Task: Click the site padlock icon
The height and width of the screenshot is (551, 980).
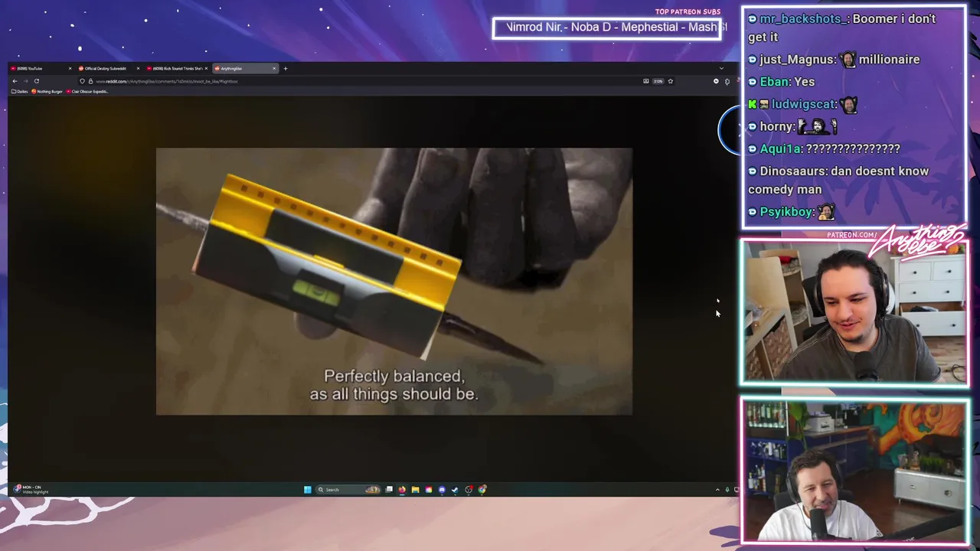Action: coord(90,81)
